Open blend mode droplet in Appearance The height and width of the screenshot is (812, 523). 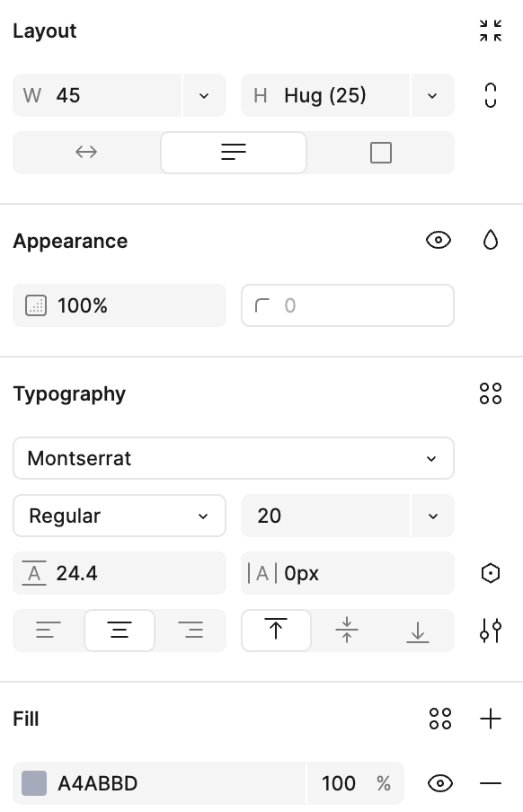point(491,241)
